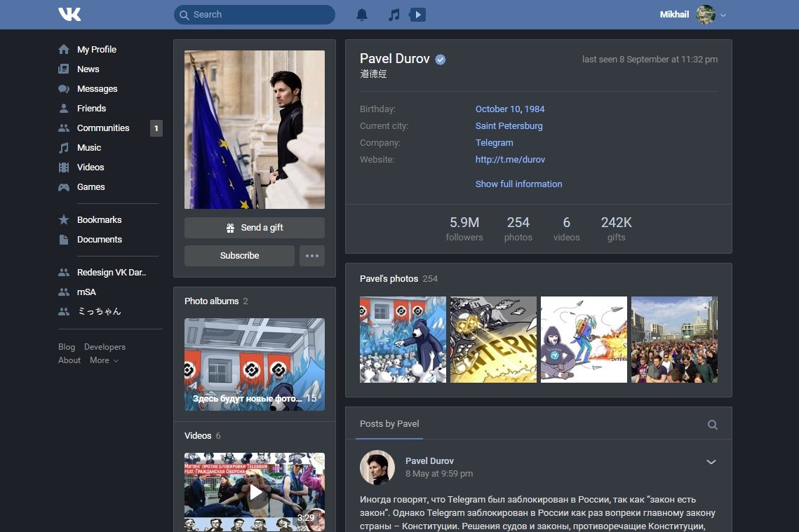Image resolution: width=799 pixels, height=532 pixels.
Task: Click the VK logo in the top bar
Action: click(69, 13)
